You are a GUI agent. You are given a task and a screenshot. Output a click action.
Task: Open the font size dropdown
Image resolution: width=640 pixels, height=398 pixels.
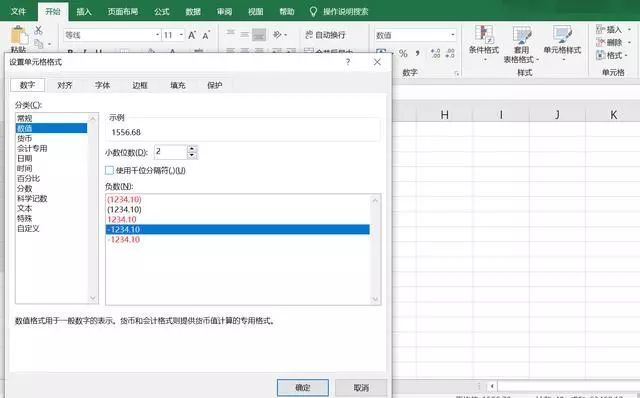[181, 35]
